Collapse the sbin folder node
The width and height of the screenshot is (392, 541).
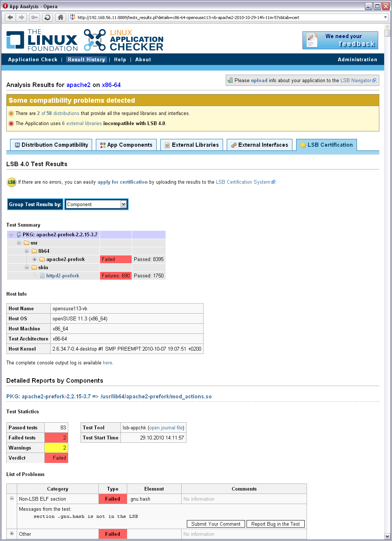tap(26, 267)
